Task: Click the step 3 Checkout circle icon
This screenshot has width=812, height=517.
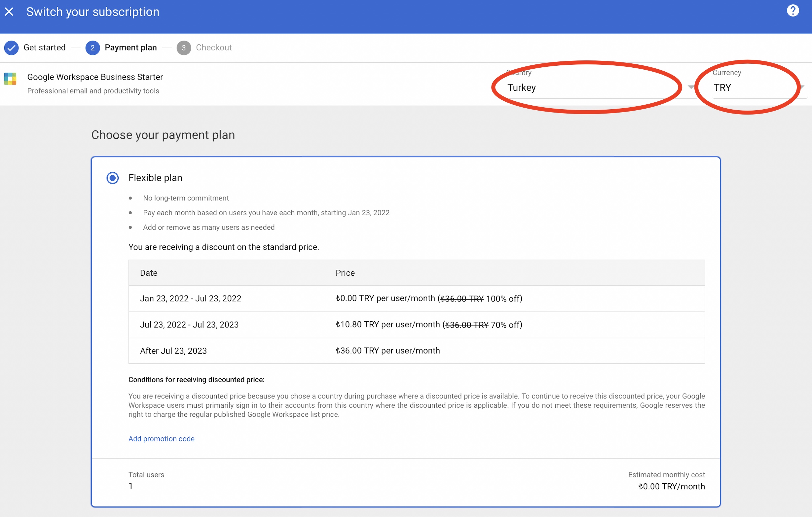Action: 183,48
